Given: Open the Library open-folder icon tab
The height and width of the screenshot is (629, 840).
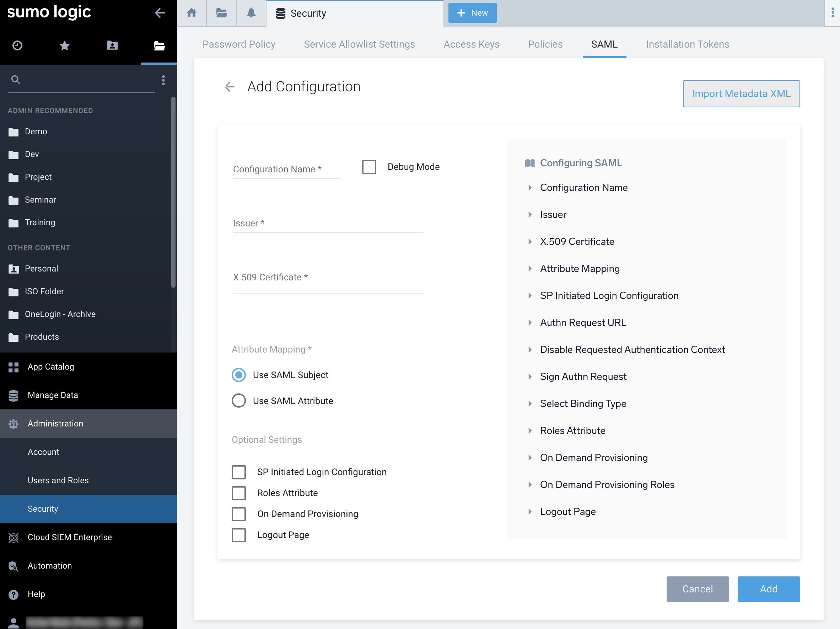Looking at the screenshot, I should pos(159,46).
